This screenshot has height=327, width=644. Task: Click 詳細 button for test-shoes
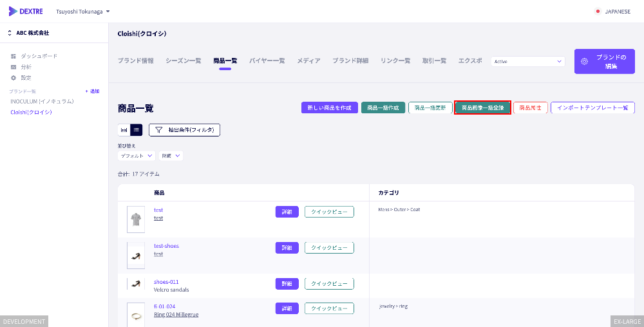287,248
